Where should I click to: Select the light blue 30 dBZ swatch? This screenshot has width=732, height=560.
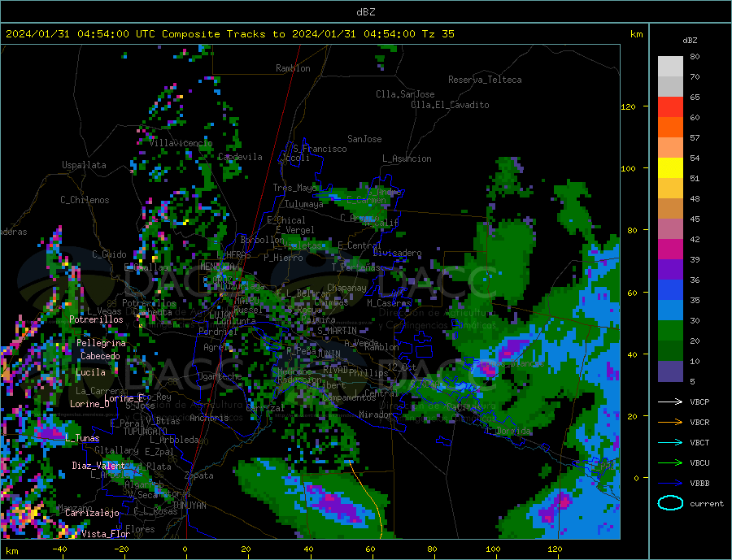pyautogui.click(x=670, y=310)
